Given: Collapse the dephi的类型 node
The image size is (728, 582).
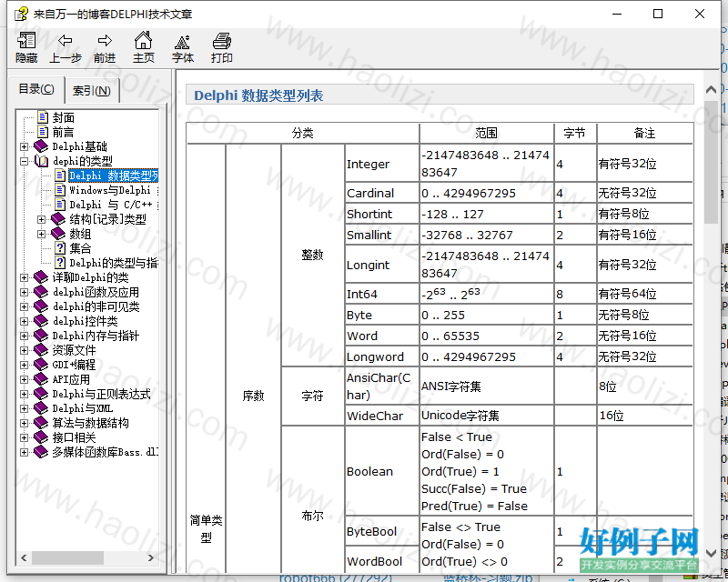Looking at the screenshot, I should point(24,161).
